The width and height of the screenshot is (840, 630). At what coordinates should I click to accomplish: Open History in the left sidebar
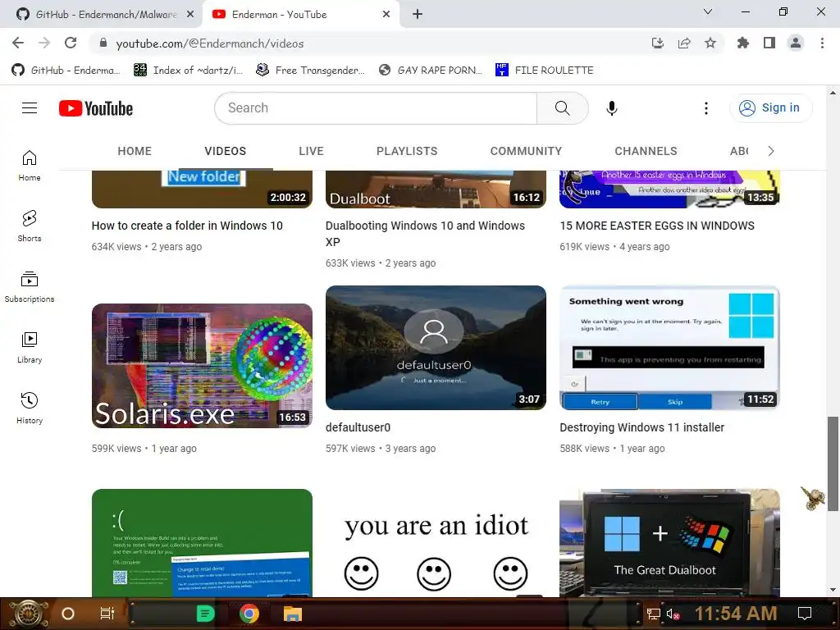click(30, 409)
